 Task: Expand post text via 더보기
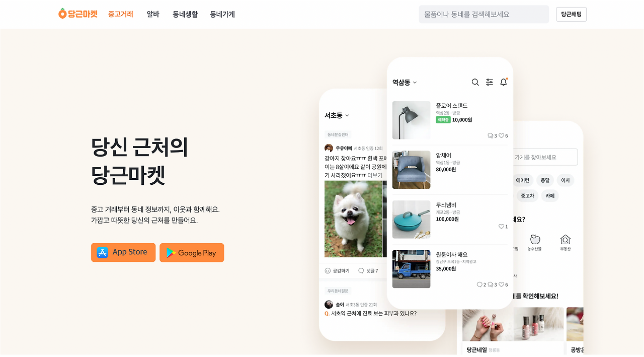(x=375, y=175)
